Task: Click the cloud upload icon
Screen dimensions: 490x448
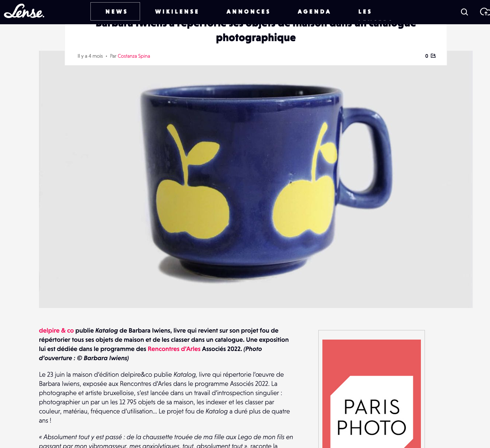Action: (485, 12)
